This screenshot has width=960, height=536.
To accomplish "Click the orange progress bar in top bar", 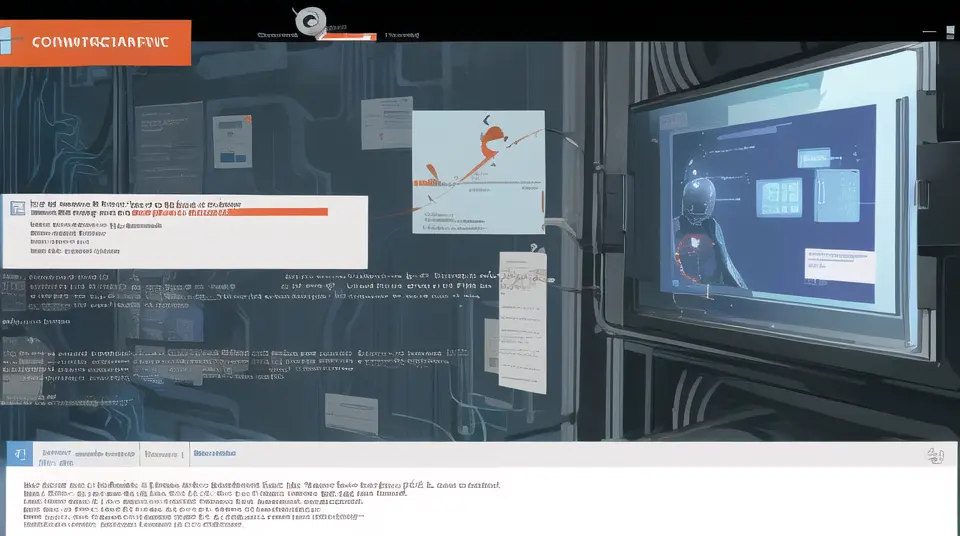I will point(356,37).
